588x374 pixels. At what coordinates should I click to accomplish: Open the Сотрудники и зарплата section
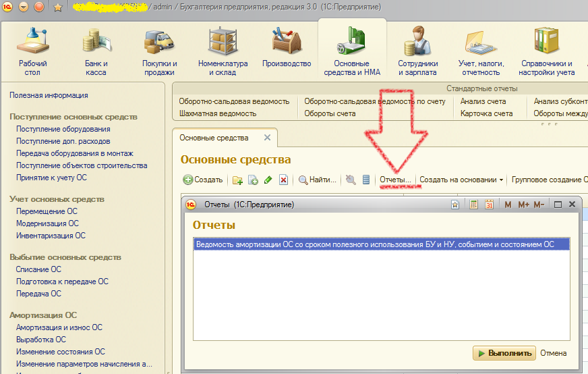coord(418,52)
